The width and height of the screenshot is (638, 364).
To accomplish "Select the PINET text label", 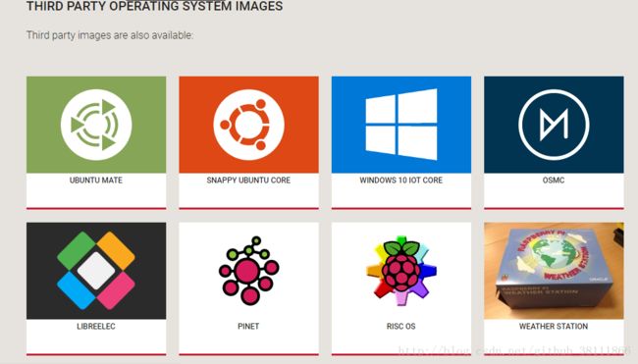I will point(248,326).
